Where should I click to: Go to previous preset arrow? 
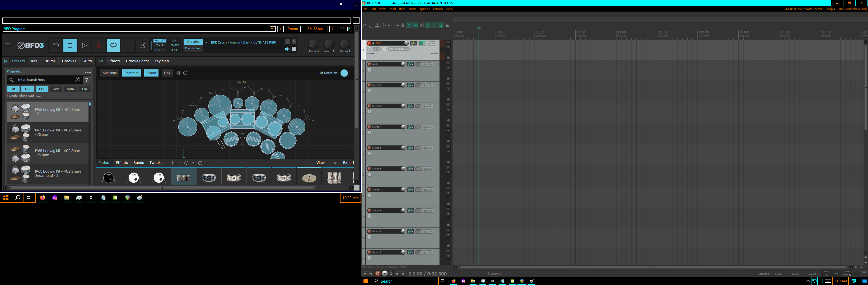click(x=287, y=42)
